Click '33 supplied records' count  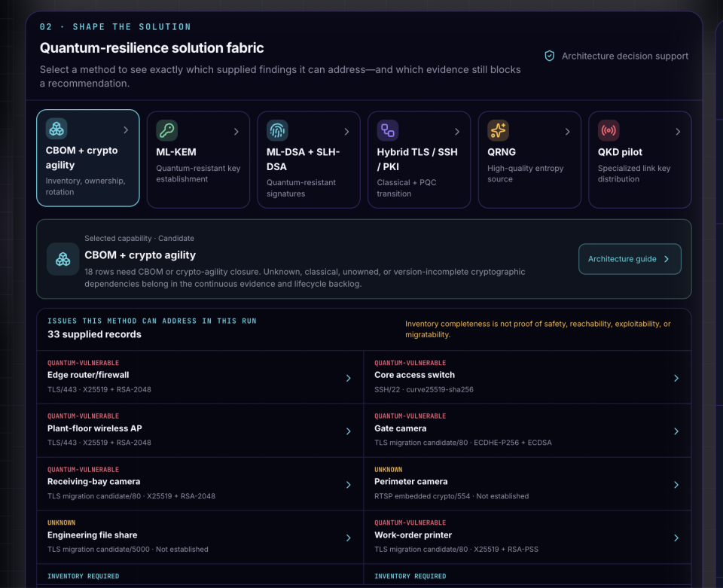coord(94,334)
